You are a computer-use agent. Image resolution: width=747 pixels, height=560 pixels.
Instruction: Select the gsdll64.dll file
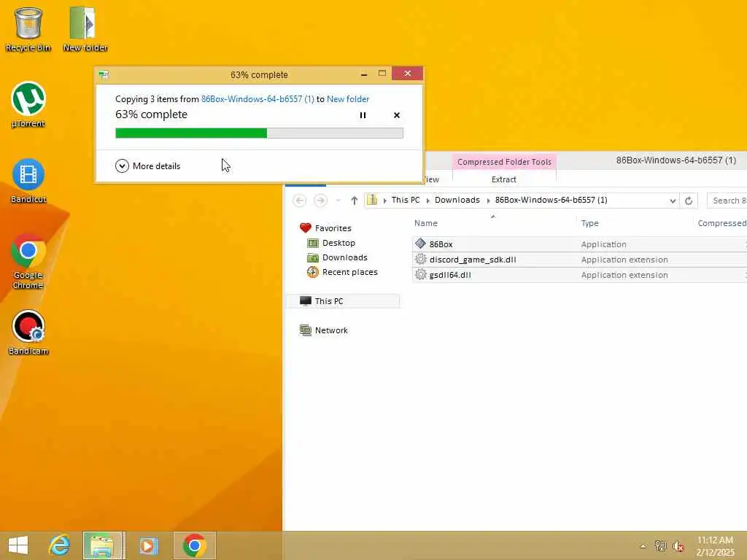tap(450, 275)
